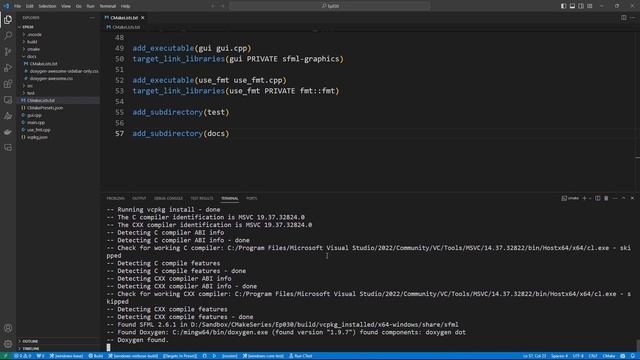Go back with the navigation arrow
Viewport: 640px width, 360px height.
tap(213, 6)
